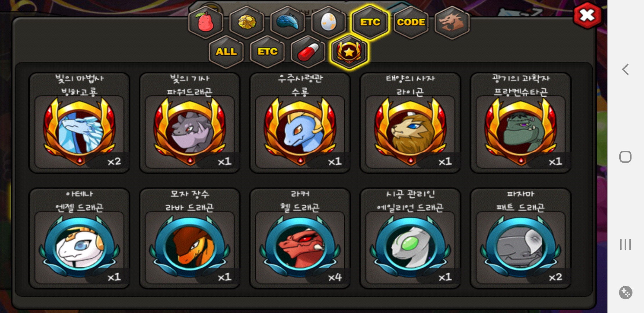Select the star medal badge filter

[349, 52]
